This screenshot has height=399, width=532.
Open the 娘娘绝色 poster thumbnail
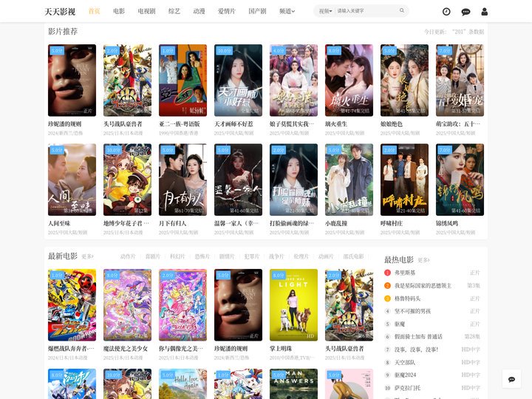404,81
